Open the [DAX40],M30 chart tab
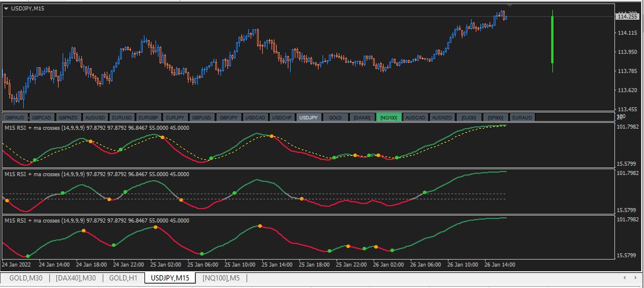This screenshot has height=288, width=644. (76, 278)
